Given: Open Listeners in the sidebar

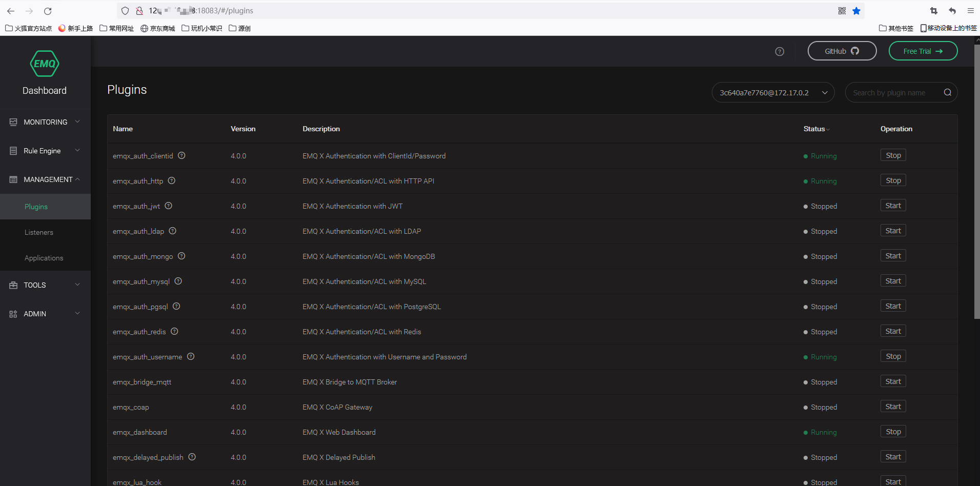Looking at the screenshot, I should pos(45,232).
